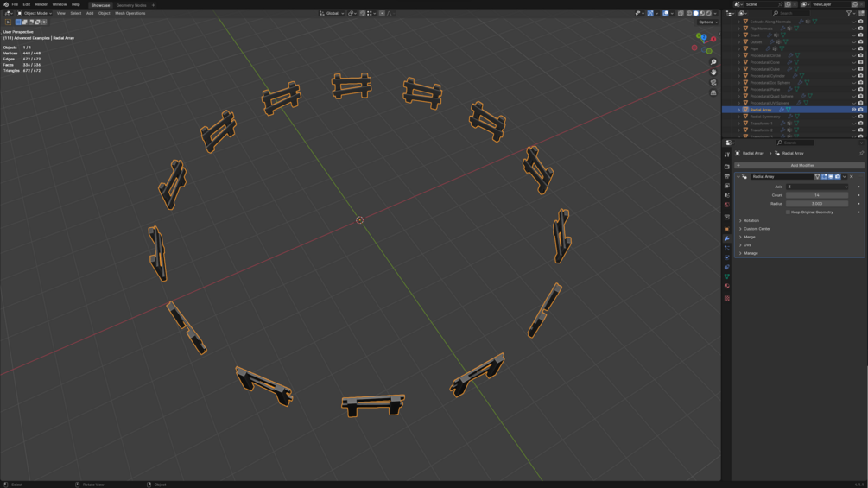
Task: Click the outliner search field
Action: click(x=790, y=13)
